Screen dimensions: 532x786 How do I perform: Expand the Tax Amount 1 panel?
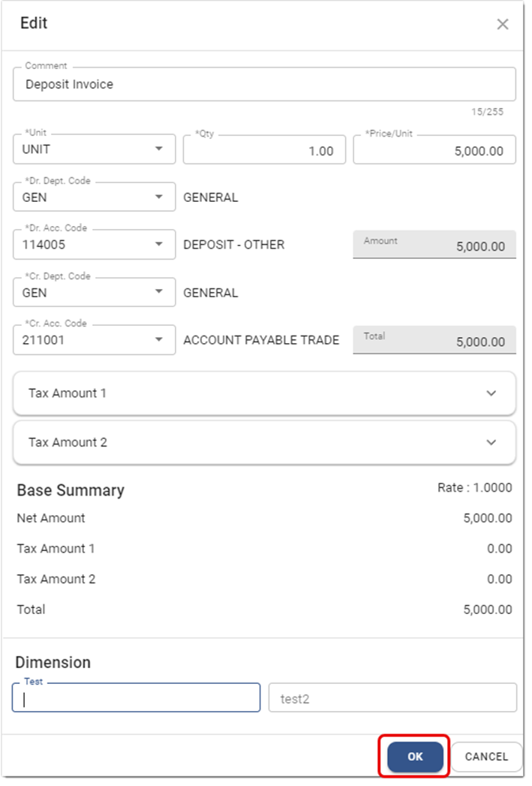tap(264, 393)
